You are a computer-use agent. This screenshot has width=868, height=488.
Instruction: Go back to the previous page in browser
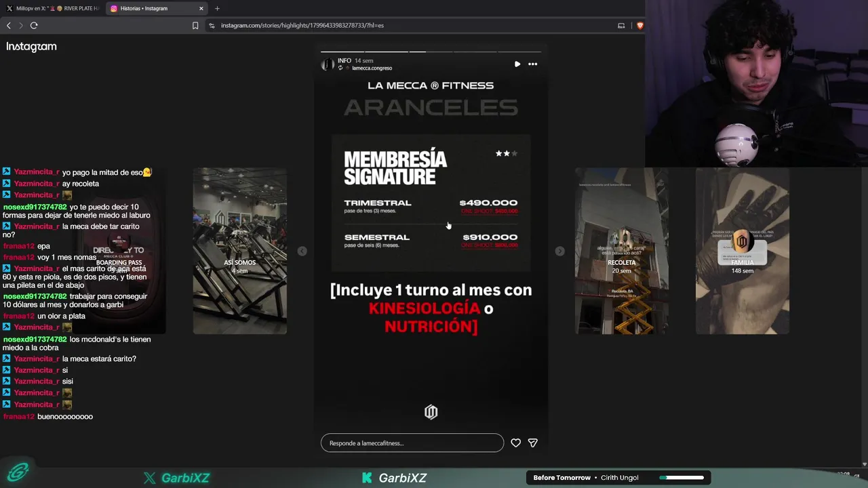(9, 26)
